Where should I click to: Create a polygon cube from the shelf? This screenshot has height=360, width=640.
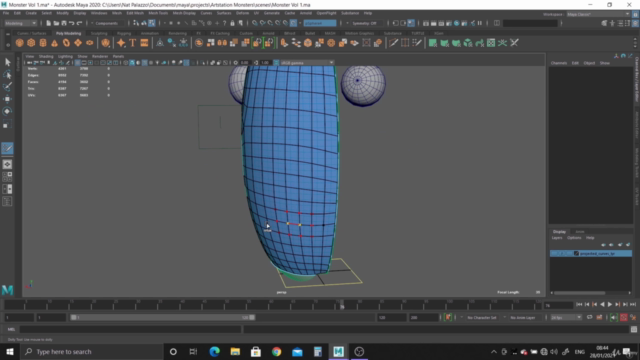[x=31, y=43]
